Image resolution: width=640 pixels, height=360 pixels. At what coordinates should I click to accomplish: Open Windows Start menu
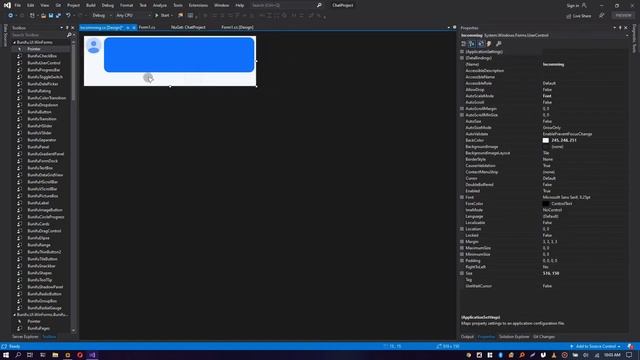(x=6, y=355)
